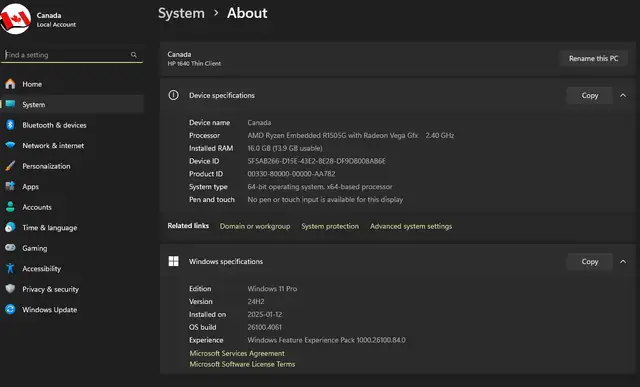Click the Accounts person icon
The image size is (640, 387).
point(10,207)
